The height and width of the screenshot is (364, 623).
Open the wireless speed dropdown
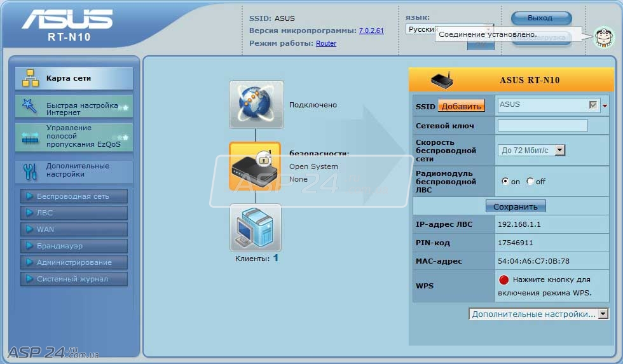point(531,150)
